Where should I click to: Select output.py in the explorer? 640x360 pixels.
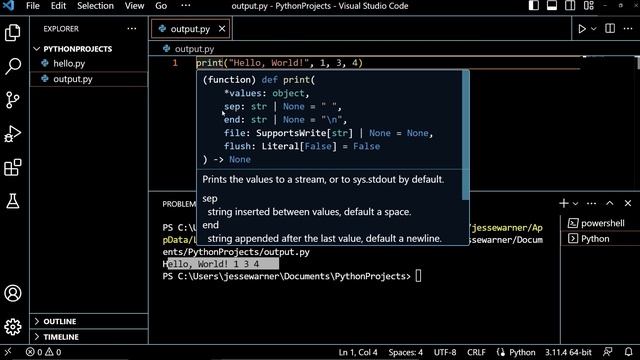point(73,79)
